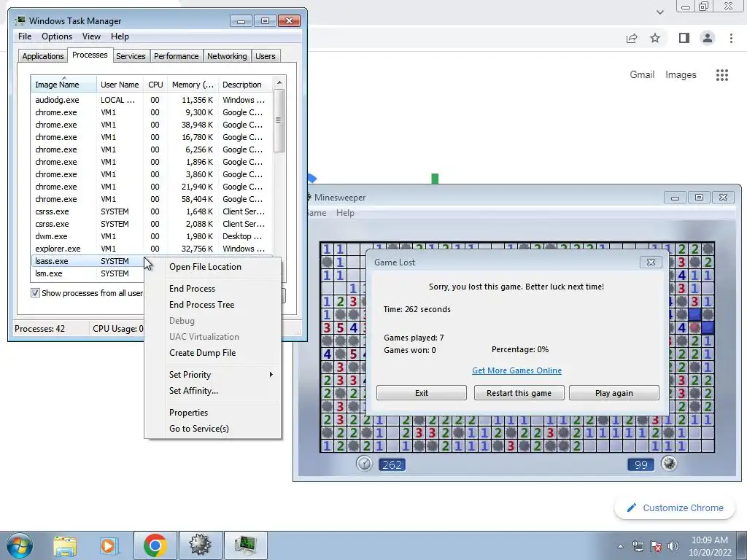Choose Set Affinity in context menu
The width and height of the screenshot is (747, 560).
click(212, 391)
